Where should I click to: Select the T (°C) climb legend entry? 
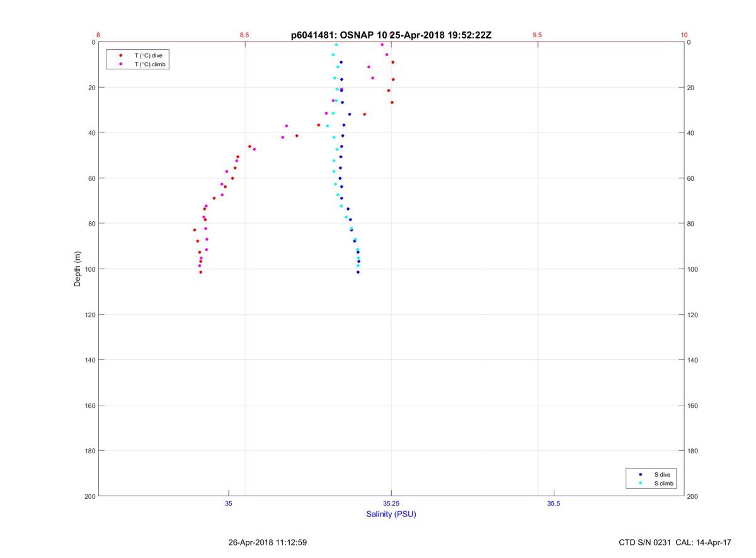(150, 64)
